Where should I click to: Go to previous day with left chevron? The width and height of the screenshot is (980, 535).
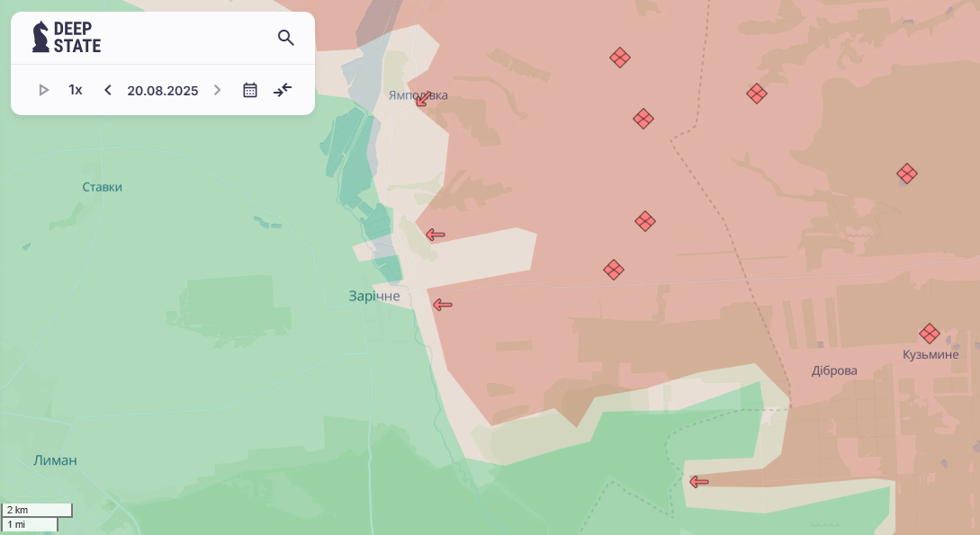(x=108, y=90)
